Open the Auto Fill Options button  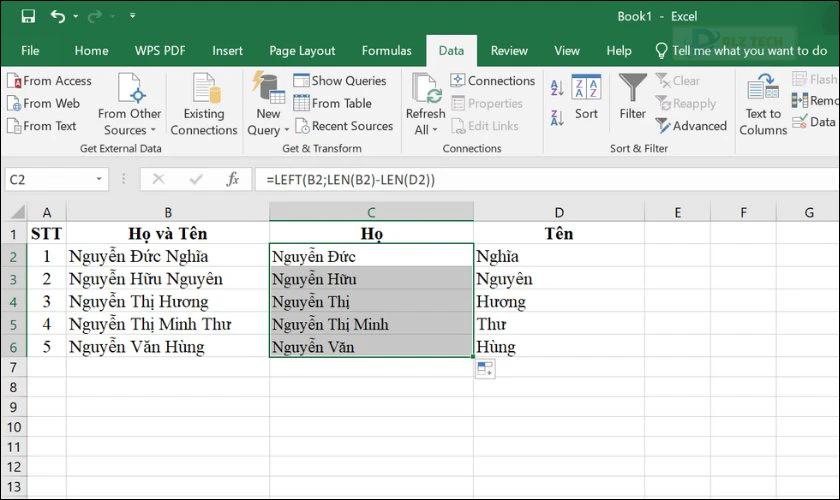[x=485, y=369]
